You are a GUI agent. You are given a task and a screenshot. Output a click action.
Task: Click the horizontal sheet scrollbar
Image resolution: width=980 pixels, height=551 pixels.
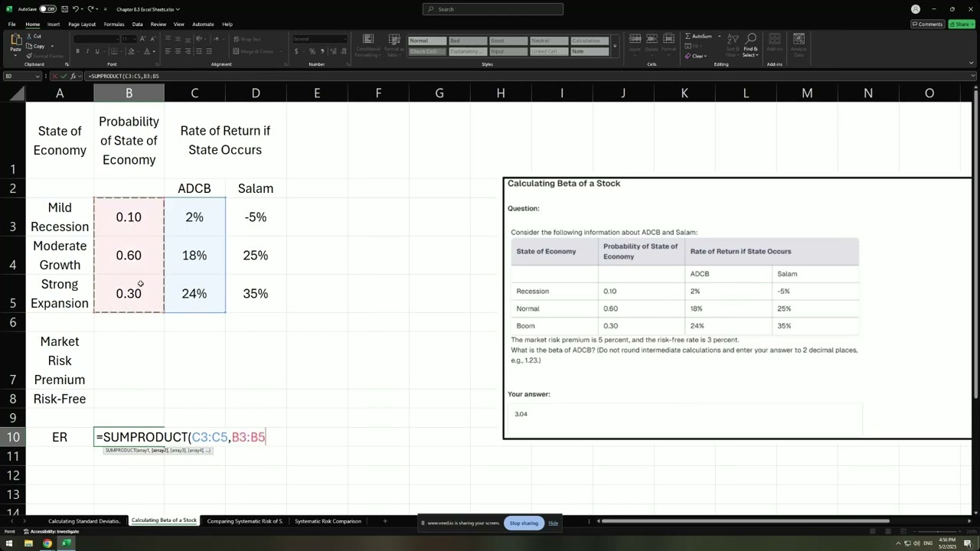(746, 521)
